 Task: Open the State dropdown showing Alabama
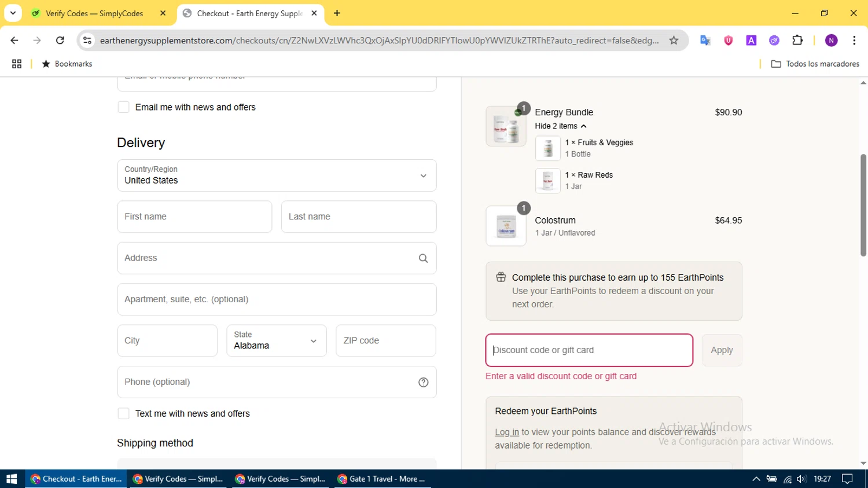coord(277,340)
